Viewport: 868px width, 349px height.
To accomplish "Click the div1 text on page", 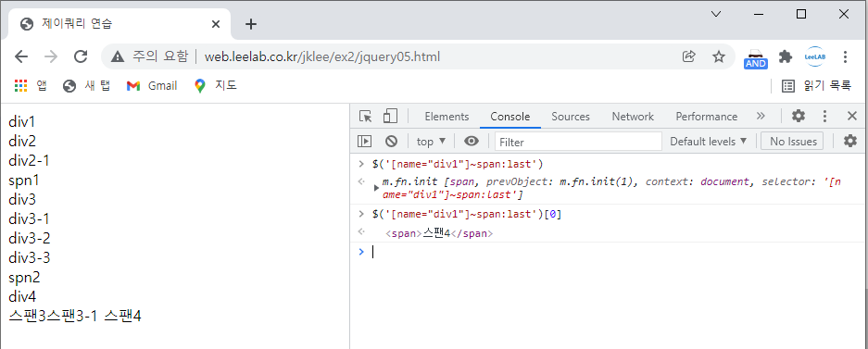I will 21,121.
